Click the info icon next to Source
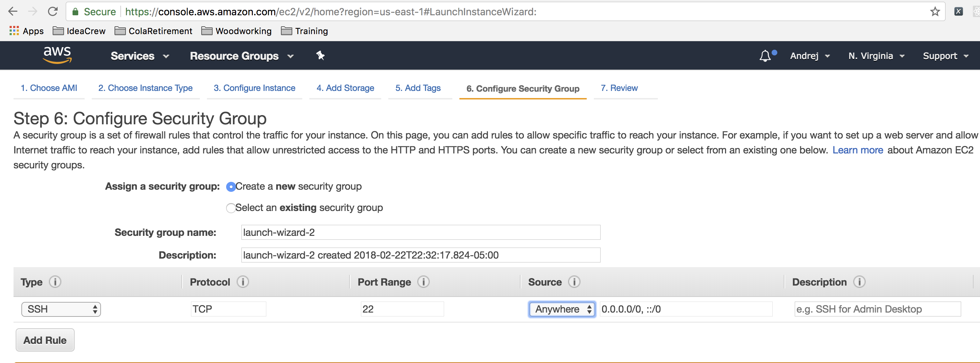 click(x=574, y=282)
